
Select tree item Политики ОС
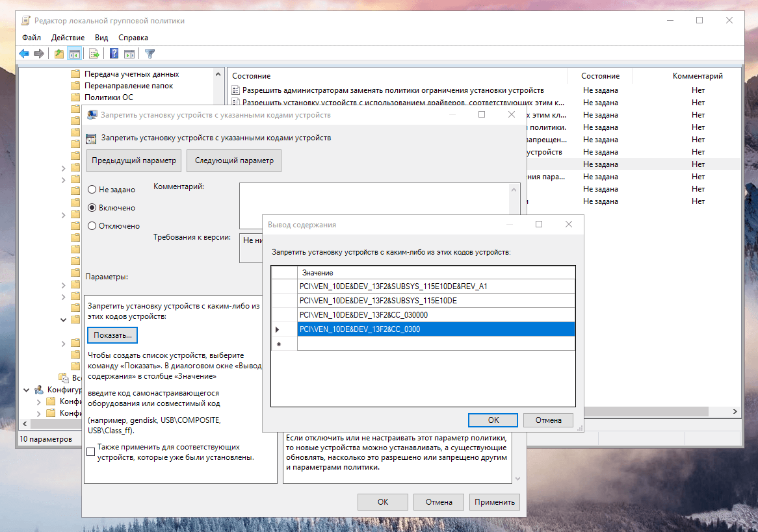click(109, 97)
